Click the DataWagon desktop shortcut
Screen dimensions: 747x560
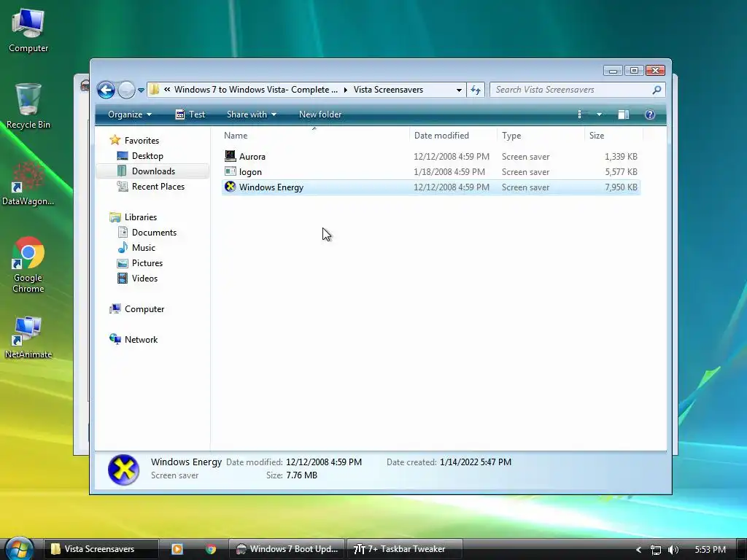[28, 183]
